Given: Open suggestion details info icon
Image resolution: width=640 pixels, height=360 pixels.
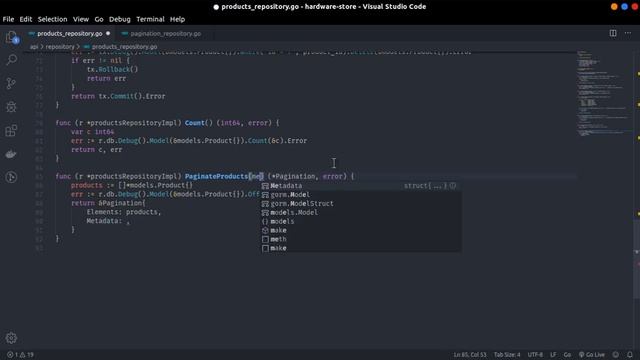Looking at the screenshot, I should point(453,186).
